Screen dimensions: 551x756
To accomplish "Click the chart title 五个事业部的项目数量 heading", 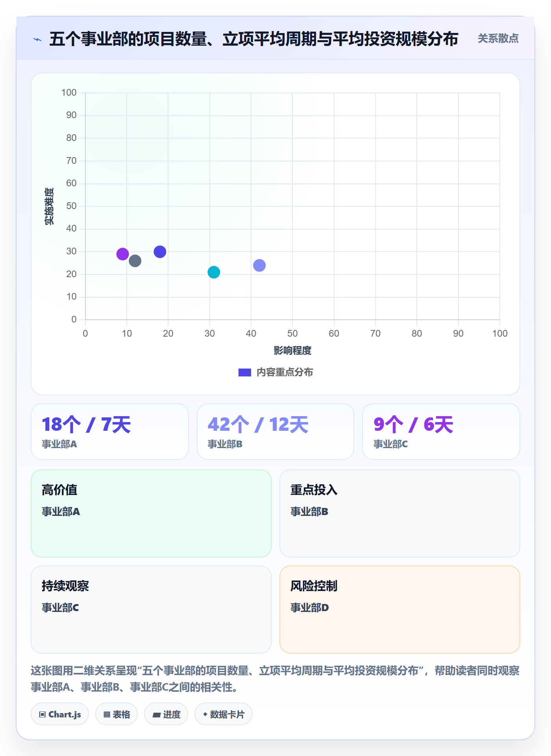I will click(x=254, y=39).
